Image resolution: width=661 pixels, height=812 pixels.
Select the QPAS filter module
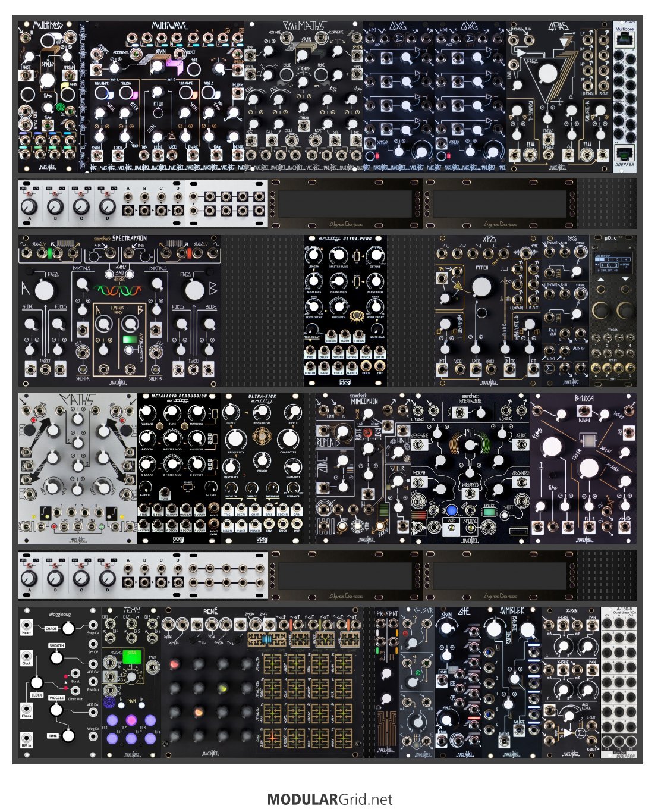[x=559, y=97]
